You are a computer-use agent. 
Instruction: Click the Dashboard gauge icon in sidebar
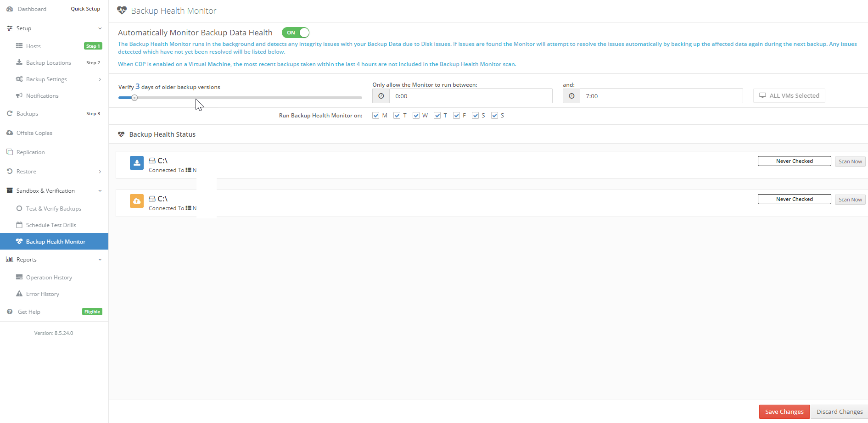[x=10, y=9]
